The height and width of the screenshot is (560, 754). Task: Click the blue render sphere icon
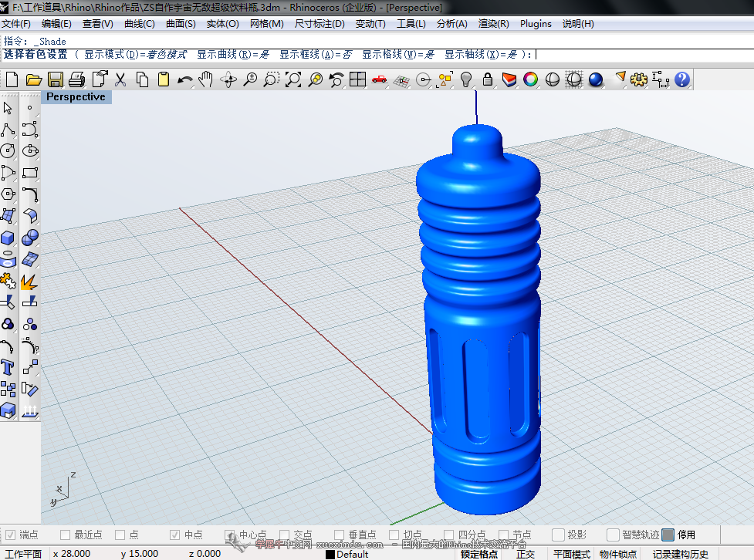click(596, 79)
